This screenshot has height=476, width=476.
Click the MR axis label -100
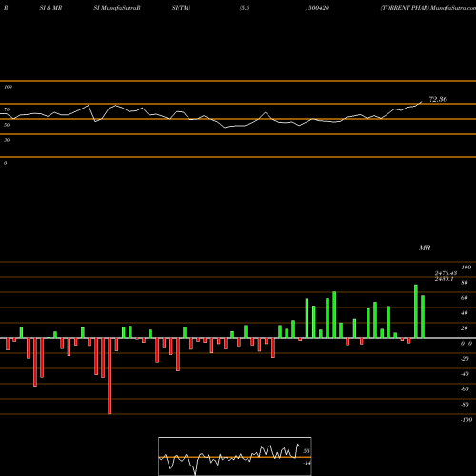click(x=466, y=420)
